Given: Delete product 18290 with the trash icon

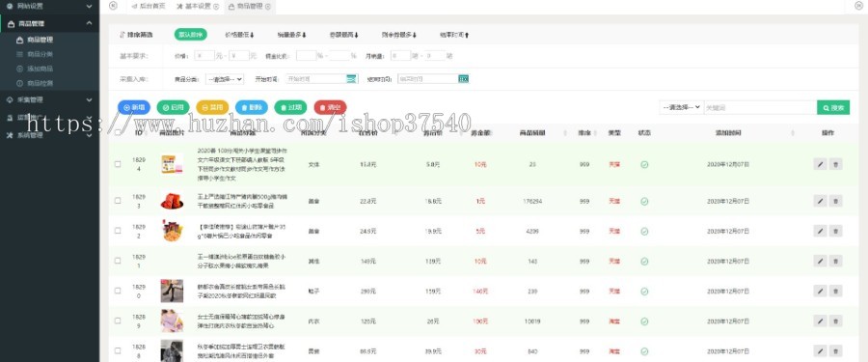Looking at the screenshot, I should point(835,291).
